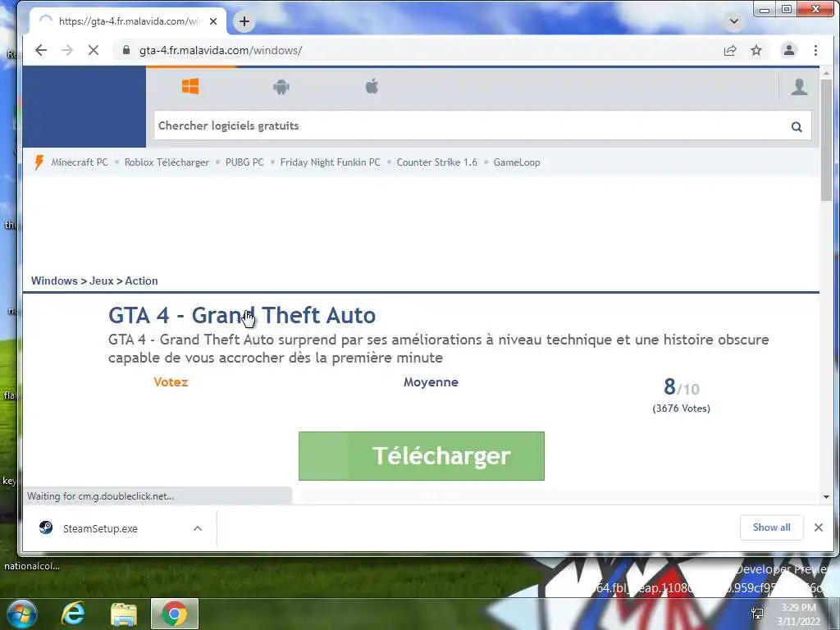Stop loading the page
The height and width of the screenshot is (630, 840).
[94, 50]
